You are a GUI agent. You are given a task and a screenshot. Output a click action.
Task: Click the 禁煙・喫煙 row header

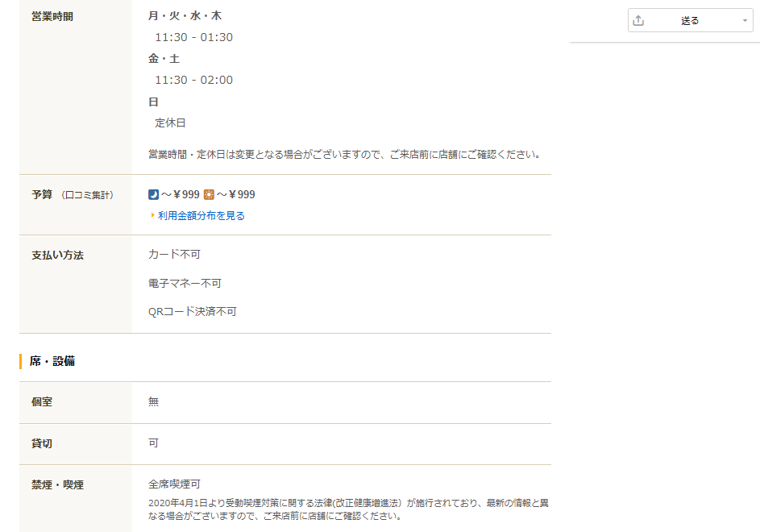click(x=57, y=484)
